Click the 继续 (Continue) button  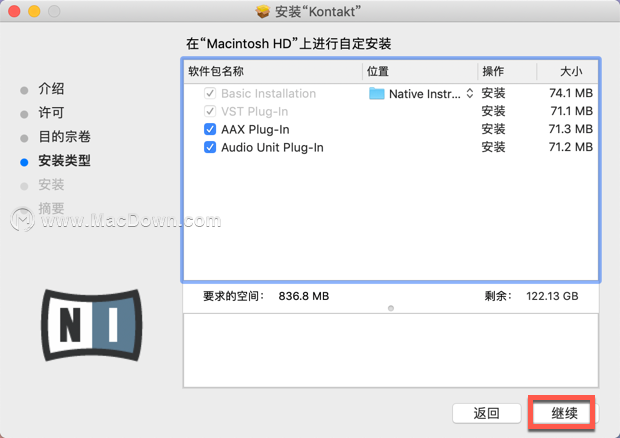564,413
